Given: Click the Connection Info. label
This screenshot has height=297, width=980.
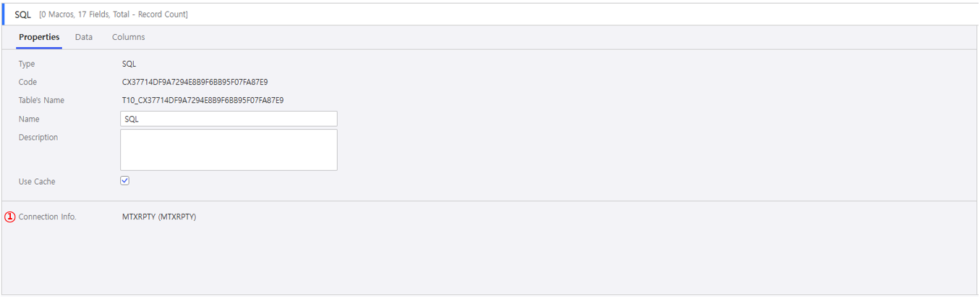Looking at the screenshot, I should pyautogui.click(x=47, y=217).
